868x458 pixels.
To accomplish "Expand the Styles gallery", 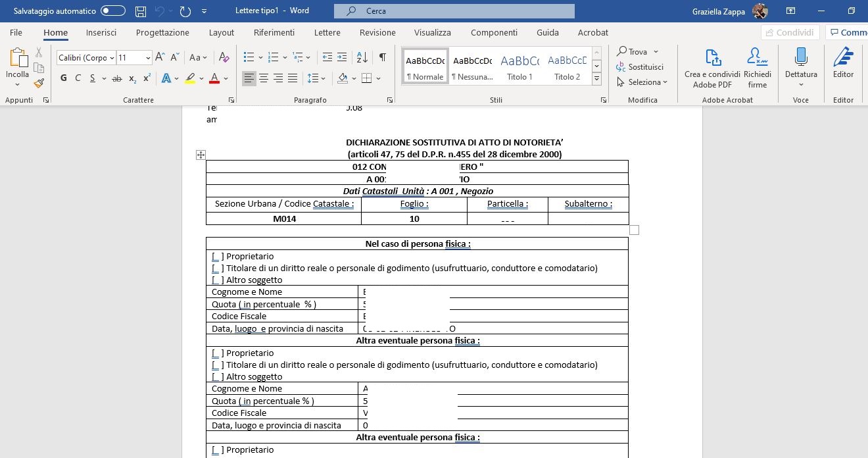I will [x=596, y=79].
